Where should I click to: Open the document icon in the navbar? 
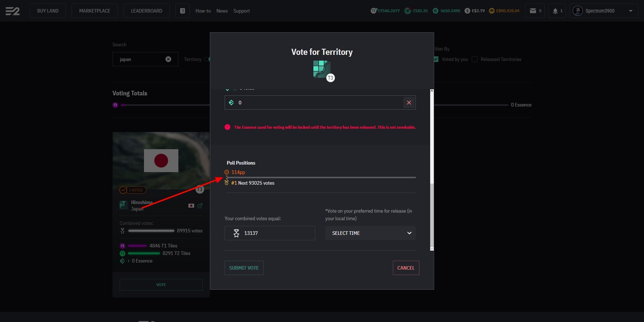(182, 11)
